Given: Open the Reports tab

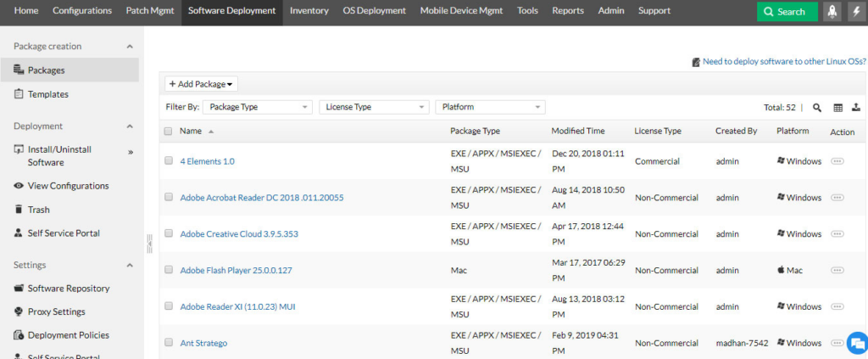Looking at the screenshot, I should click(568, 10).
